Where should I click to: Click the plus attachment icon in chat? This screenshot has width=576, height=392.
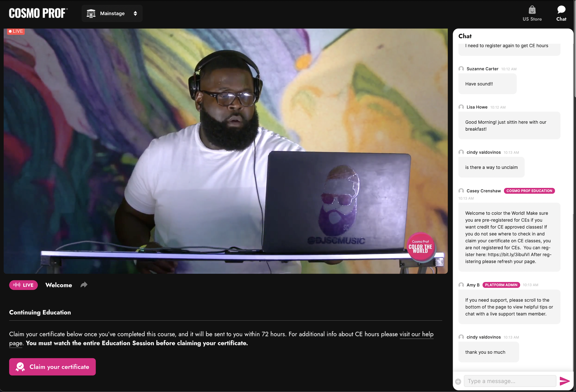458,381
